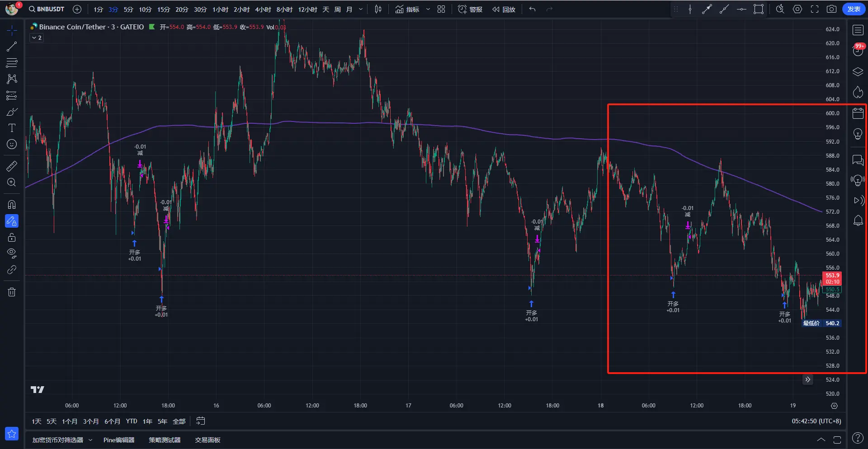Open the emoji and icons tool
The height and width of the screenshot is (449, 868).
(x=12, y=144)
